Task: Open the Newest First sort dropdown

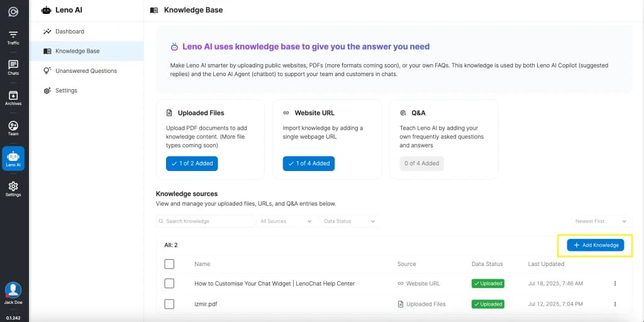Action: coord(602,221)
